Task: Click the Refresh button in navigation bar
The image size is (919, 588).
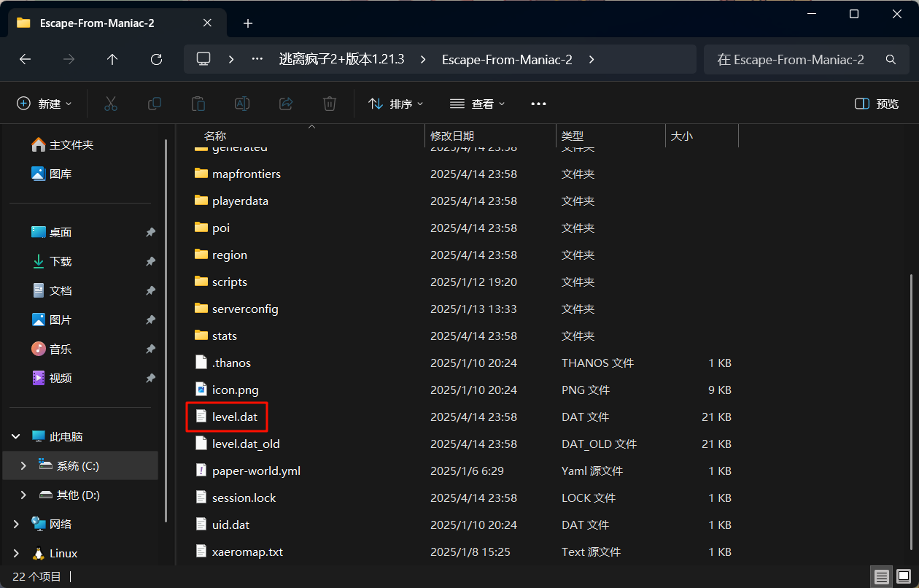Action: tap(155, 60)
